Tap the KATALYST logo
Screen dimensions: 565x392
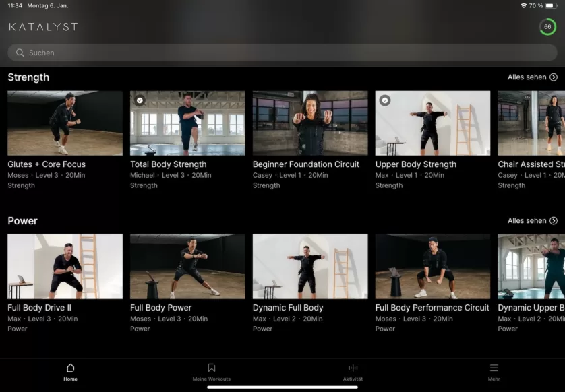tap(43, 27)
